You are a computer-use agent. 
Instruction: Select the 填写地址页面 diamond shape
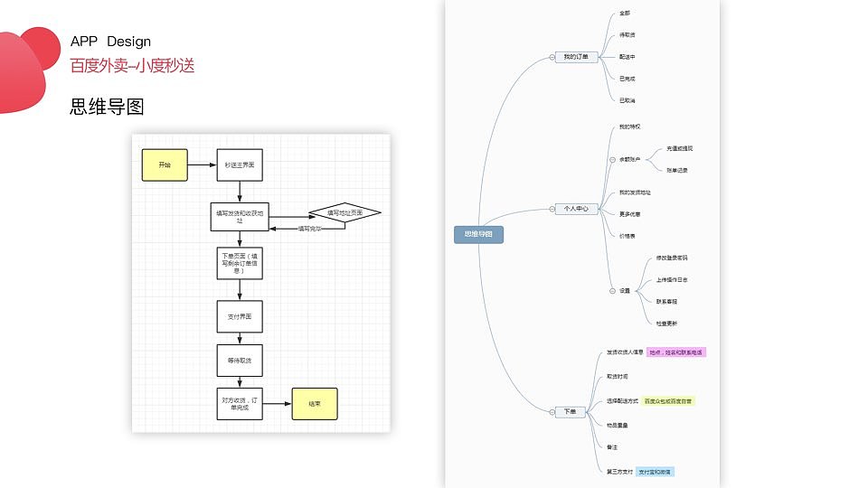click(344, 213)
